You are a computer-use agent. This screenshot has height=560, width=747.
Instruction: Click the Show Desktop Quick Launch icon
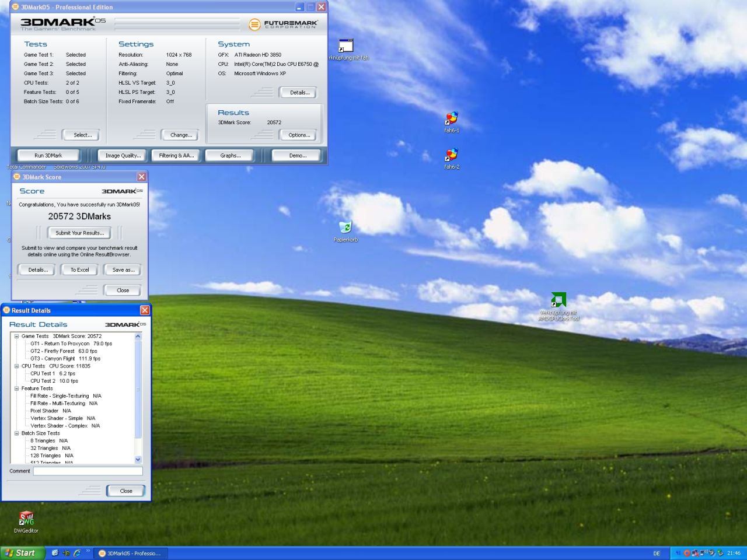(x=55, y=553)
